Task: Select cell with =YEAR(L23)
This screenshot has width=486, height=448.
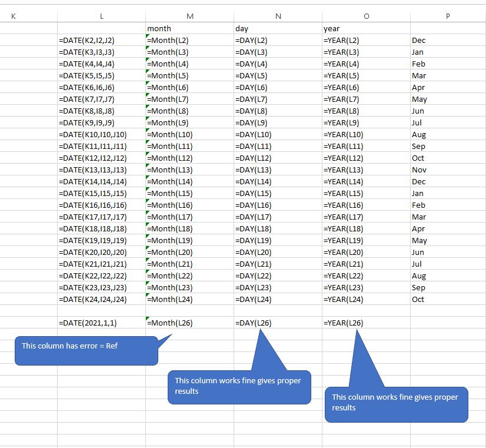Action: (367, 288)
